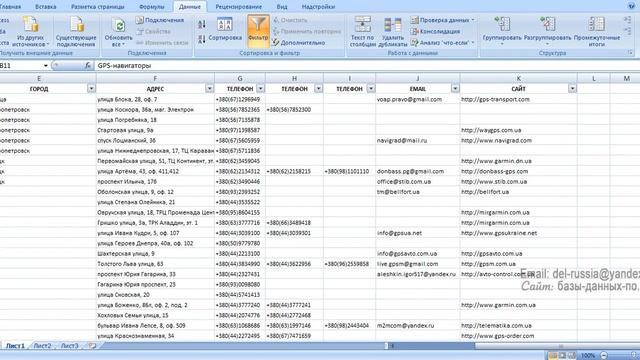The image size is (640, 360).
Task: Open the САЙТ column filter dropdown
Action: (572, 89)
